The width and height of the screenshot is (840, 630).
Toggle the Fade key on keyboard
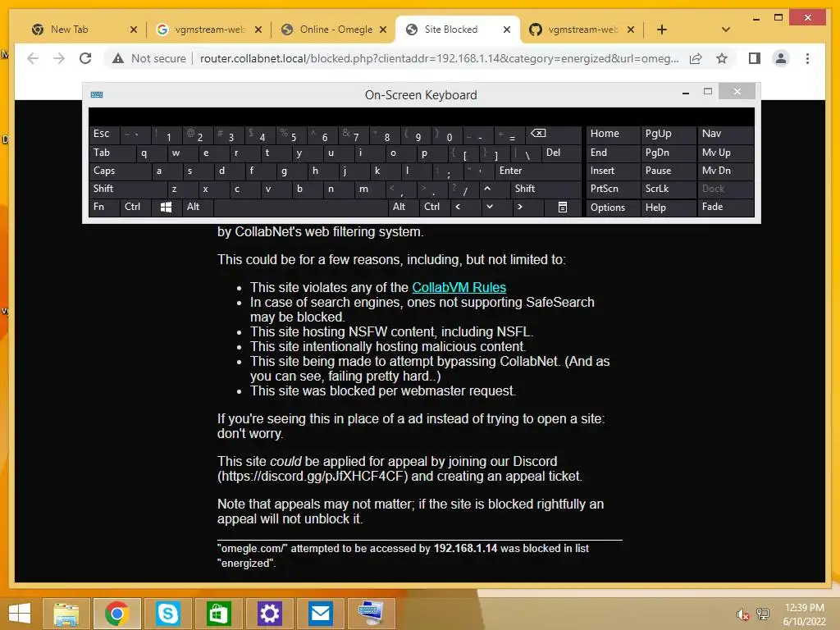point(725,207)
